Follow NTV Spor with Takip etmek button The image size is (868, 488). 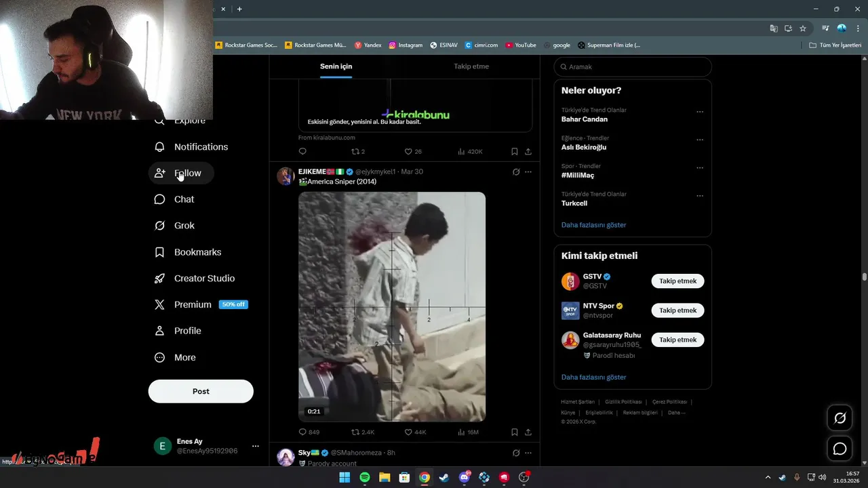click(x=678, y=310)
